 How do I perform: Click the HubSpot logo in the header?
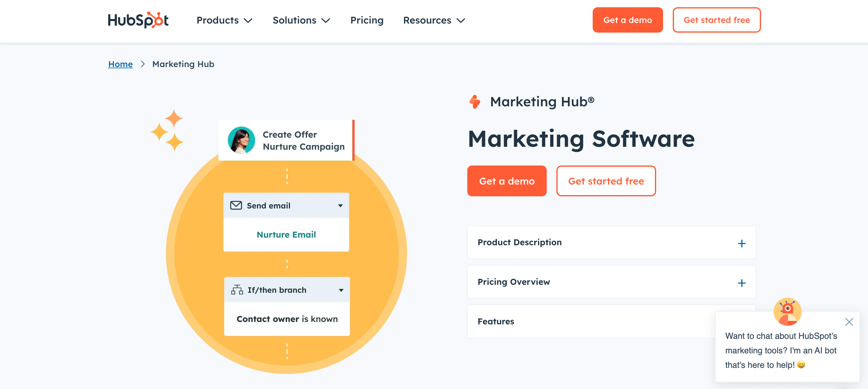click(x=138, y=20)
